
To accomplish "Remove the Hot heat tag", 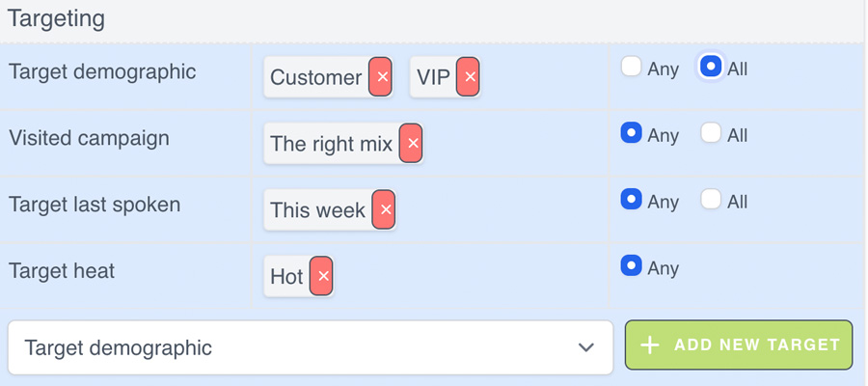I will click(x=322, y=277).
